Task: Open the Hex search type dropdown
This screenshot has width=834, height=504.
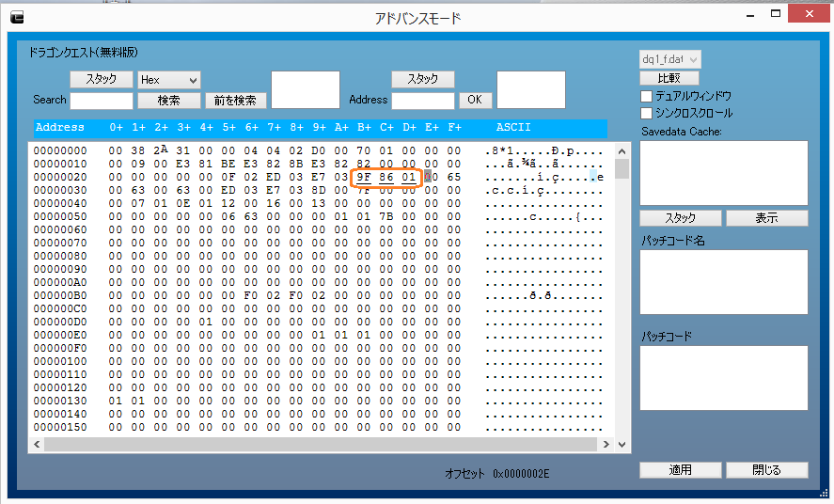Action: pos(169,81)
